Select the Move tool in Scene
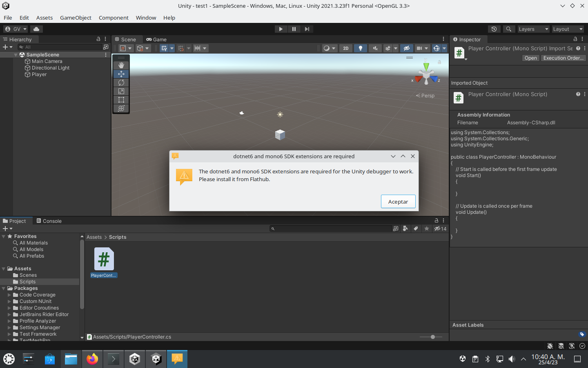The height and width of the screenshot is (368, 588). [x=121, y=74]
